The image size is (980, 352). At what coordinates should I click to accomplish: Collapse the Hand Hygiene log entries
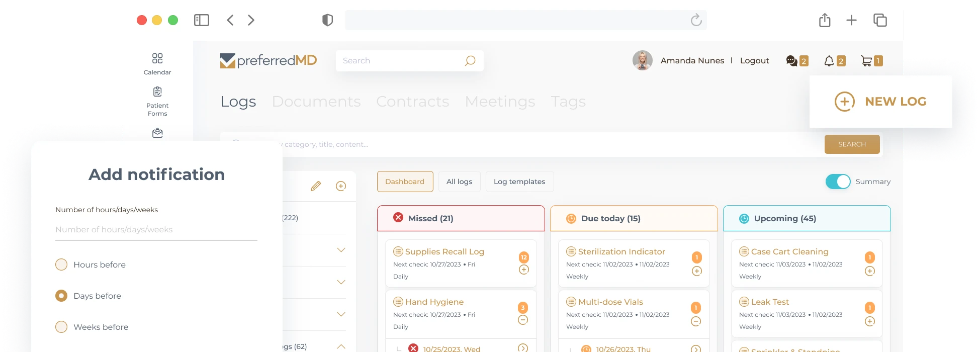[x=523, y=320]
